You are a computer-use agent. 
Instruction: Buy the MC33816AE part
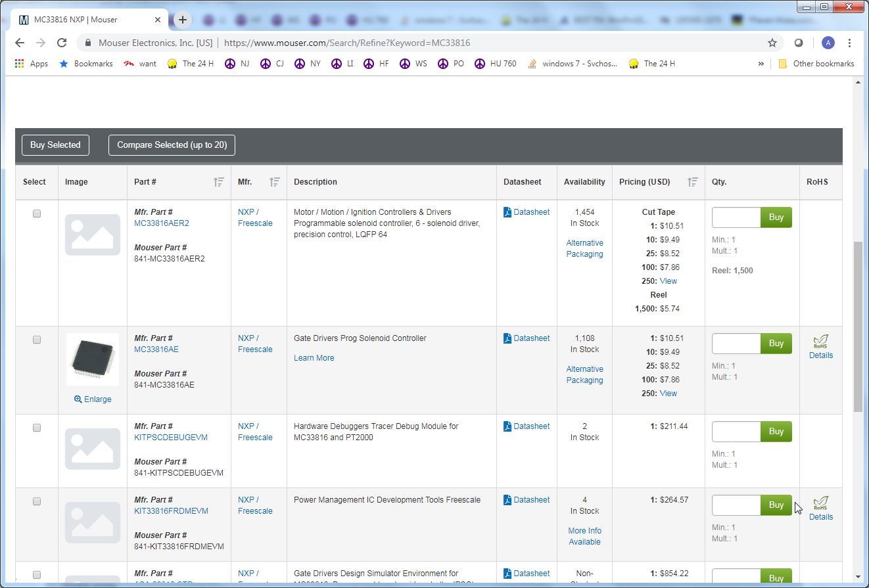pos(776,344)
